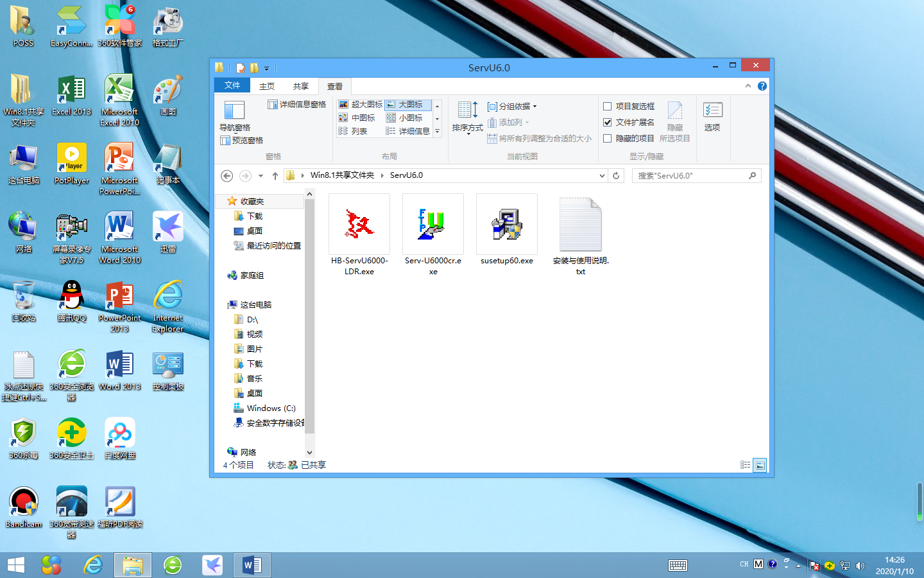Toggle the Preview pane
The image size is (924, 578).
[x=241, y=141]
